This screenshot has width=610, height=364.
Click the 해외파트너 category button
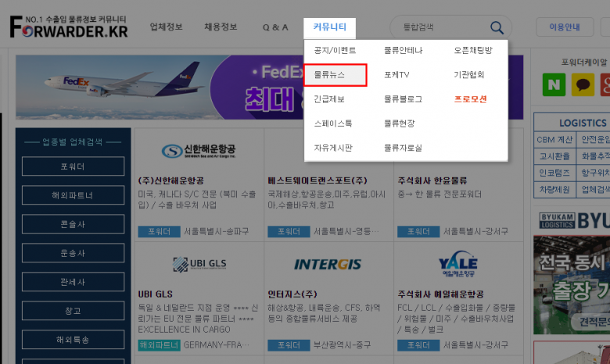(x=74, y=195)
